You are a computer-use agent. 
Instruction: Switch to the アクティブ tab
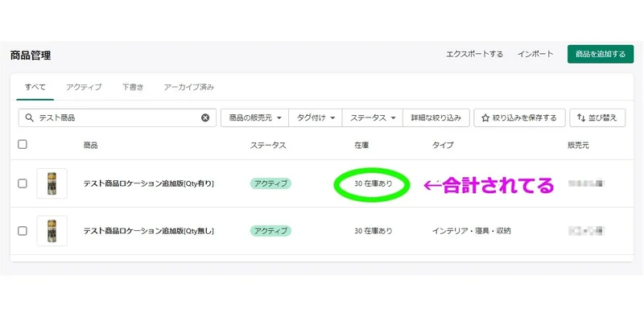pos(84,87)
